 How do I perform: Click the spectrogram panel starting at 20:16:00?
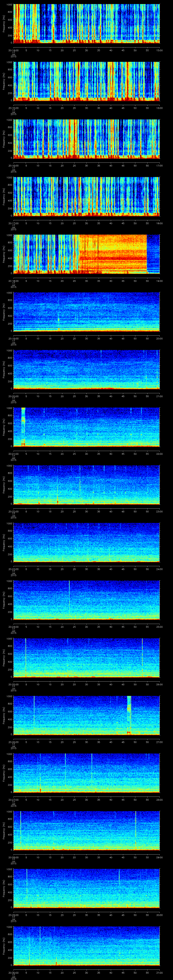tap(87, 139)
